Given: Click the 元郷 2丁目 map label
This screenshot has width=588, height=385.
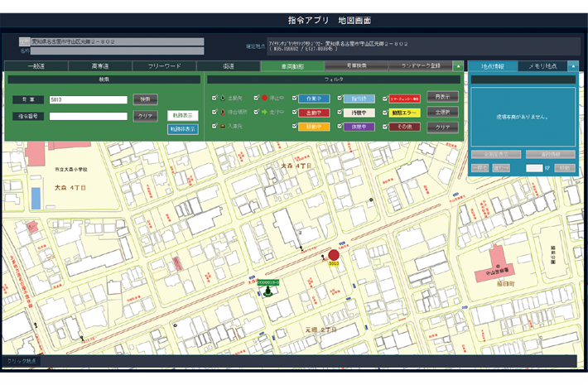Looking at the screenshot, I should (321, 330).
